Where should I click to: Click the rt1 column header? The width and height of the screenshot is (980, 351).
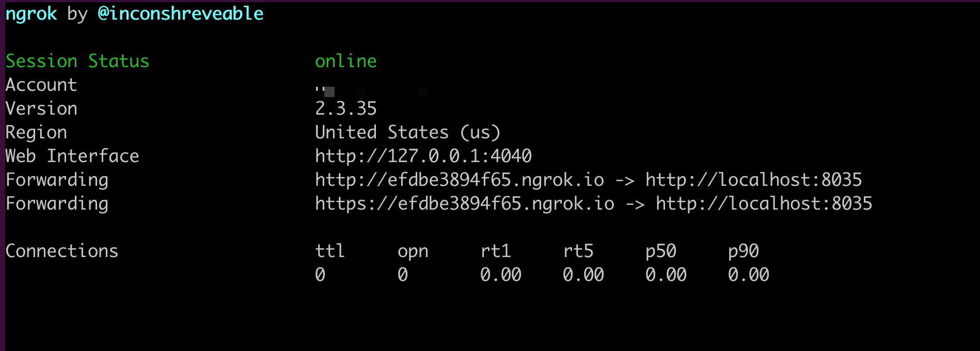(496, 251)
